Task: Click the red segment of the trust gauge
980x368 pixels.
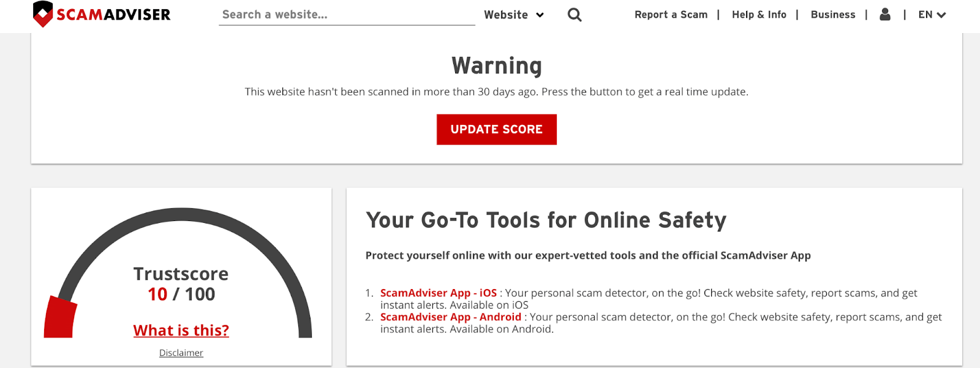Action: point(59,317)
